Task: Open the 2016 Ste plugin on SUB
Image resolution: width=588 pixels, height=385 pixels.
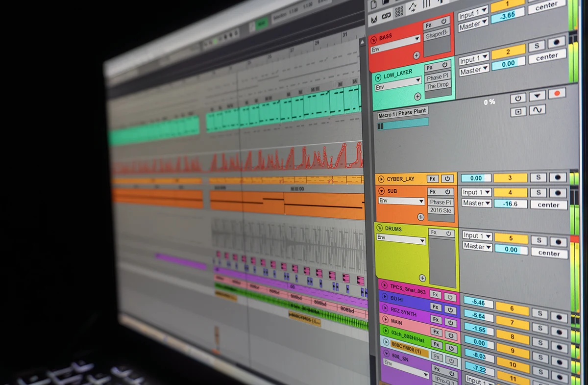Action: coord(441,210)
